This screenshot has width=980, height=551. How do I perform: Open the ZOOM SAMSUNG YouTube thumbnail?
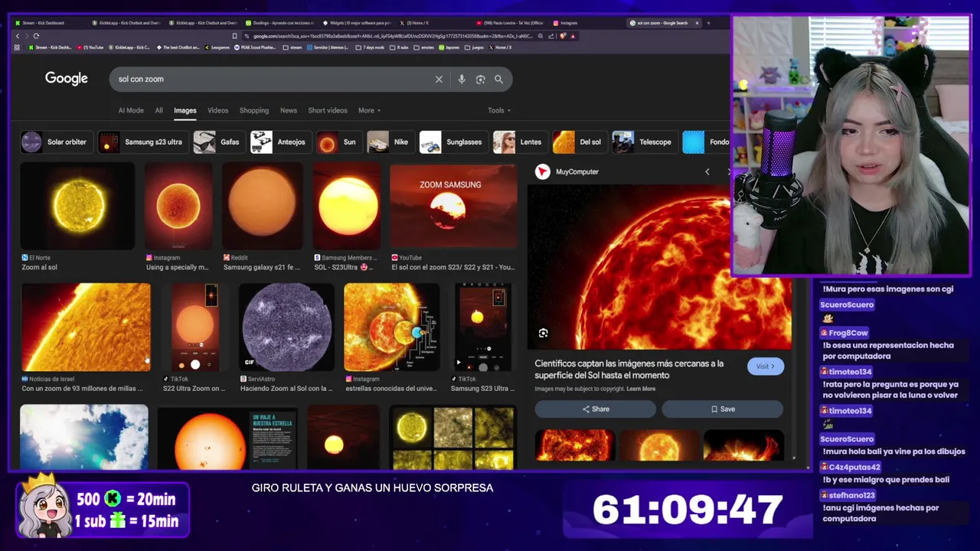click(x=453, y=207)
